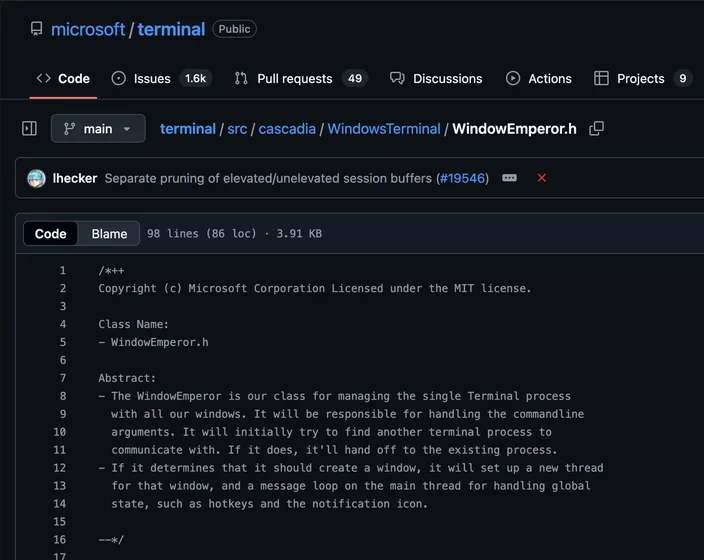704x560 pixels.
Task: Select the Code view button
Action: click(50, 234)
